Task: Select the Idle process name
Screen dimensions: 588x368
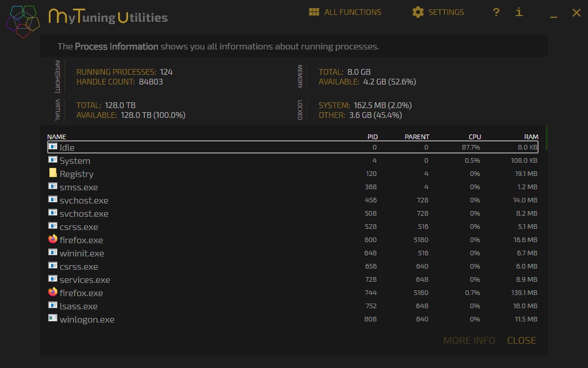Action: (x=67, y=148)
